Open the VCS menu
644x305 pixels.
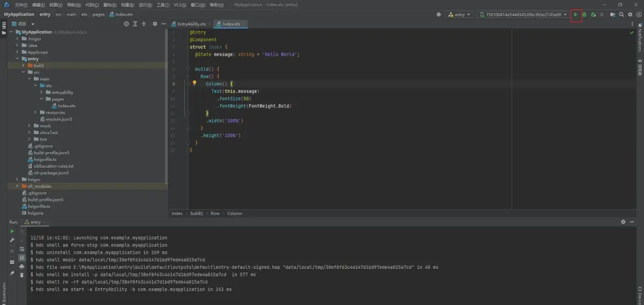coord(180,5)
